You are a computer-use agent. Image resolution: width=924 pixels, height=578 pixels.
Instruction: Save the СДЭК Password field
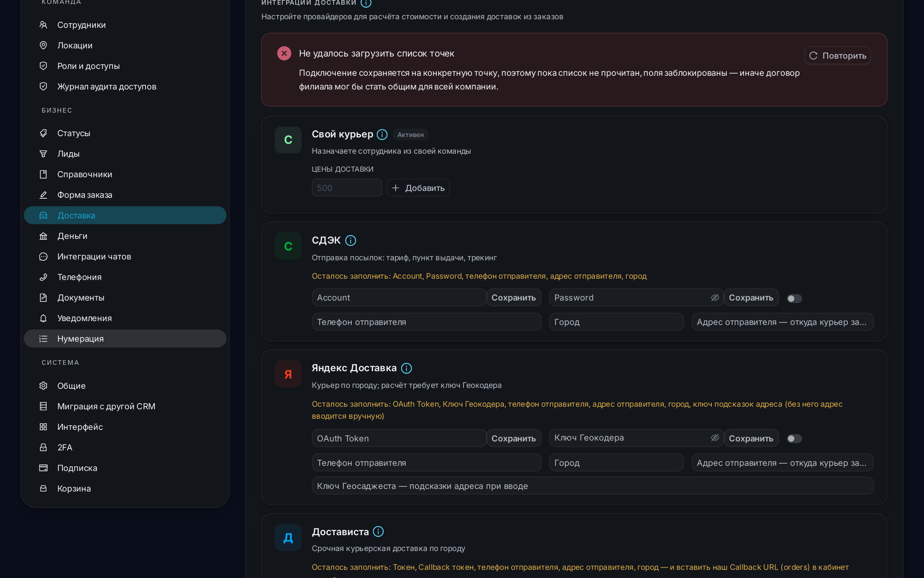click(751, 298)
